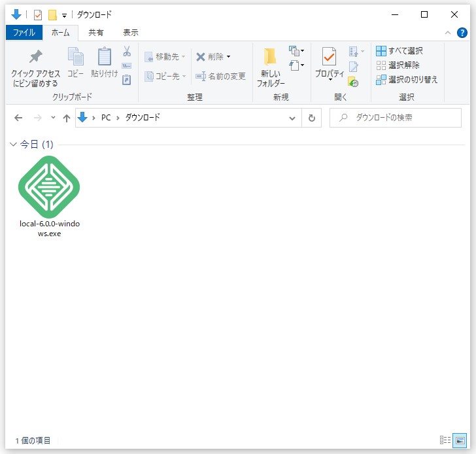Collapse the 今日 group header
476x454 pixels.
[x=14, y=145]
